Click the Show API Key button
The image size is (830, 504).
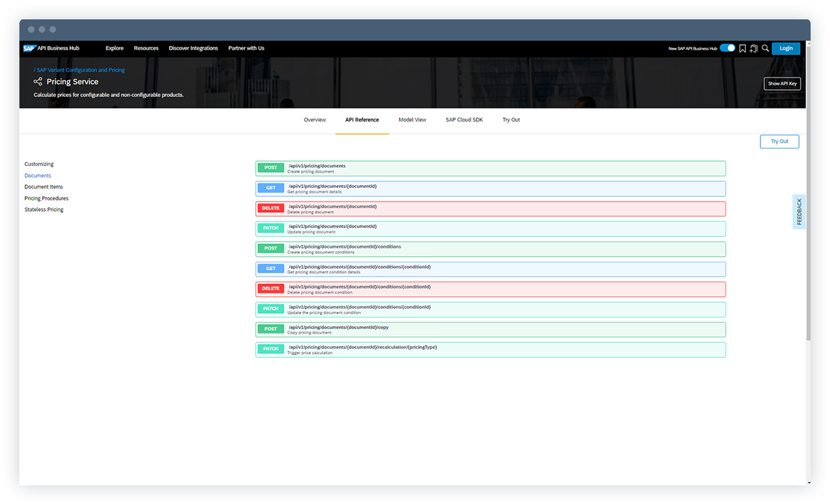click(782, 83)
